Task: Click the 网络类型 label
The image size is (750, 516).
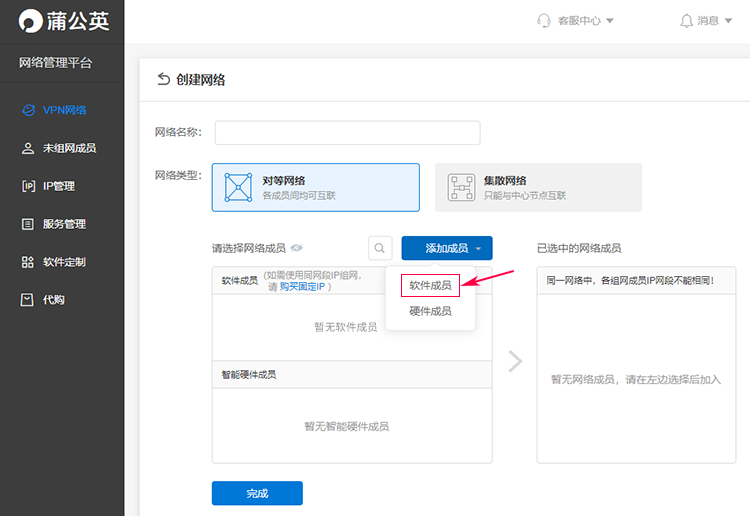Action: click(178, 176)
